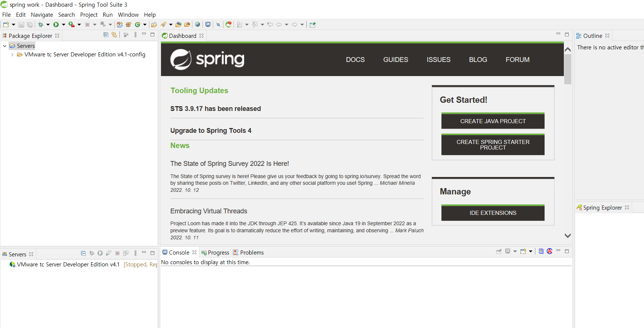The width and height of the screenshot is (644, 328).
Task: Open the GUIDES link on Dashboard
Action: (396, 60)
